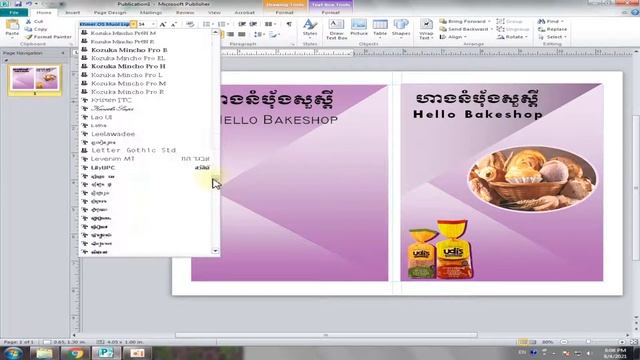Click the font name dropdown arrow

[133, 24]
